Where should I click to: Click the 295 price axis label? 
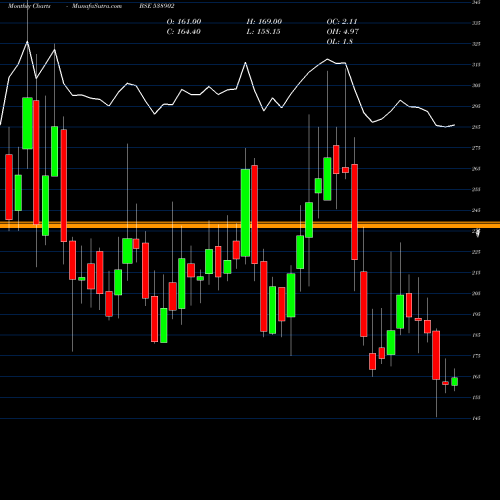[476, 106]
